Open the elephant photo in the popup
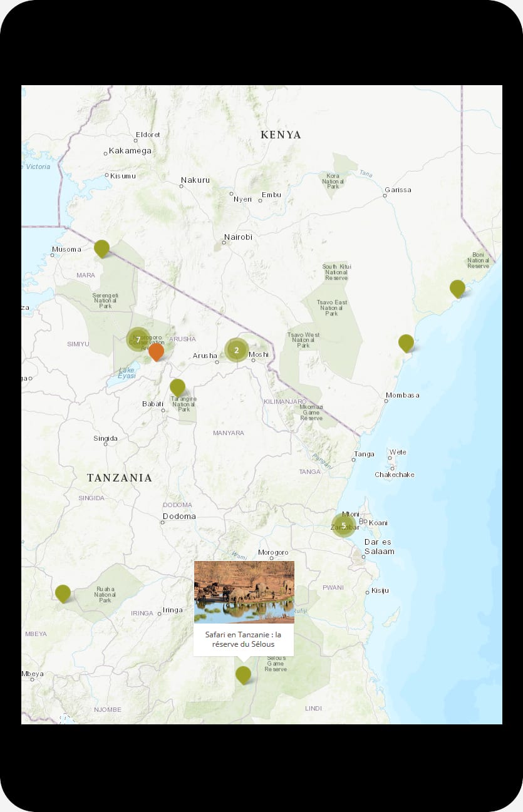The image size is (523, 812). [244, 592]
